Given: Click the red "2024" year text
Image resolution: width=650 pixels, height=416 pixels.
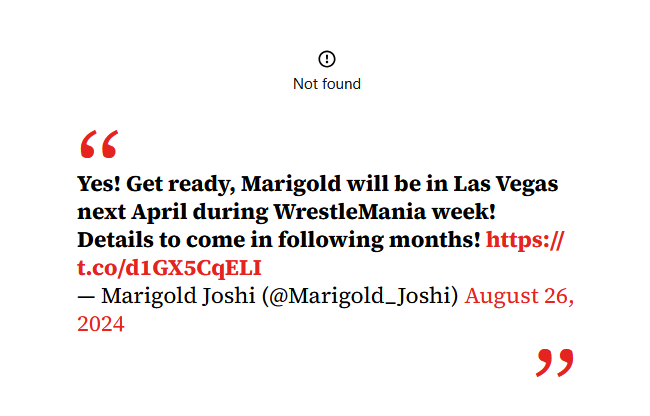Looking at the screenshot, I should pos(101,324).
